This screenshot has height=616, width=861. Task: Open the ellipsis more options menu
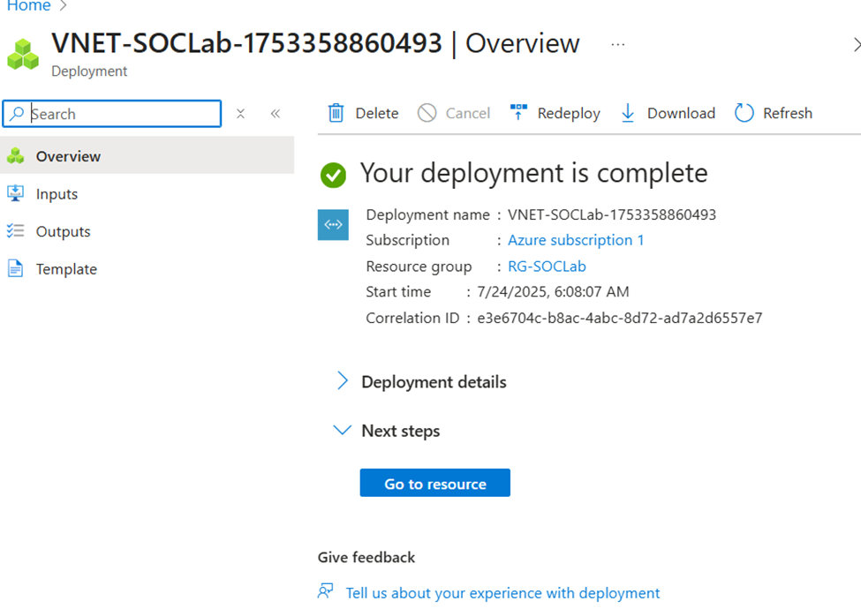tap(618, 44)
